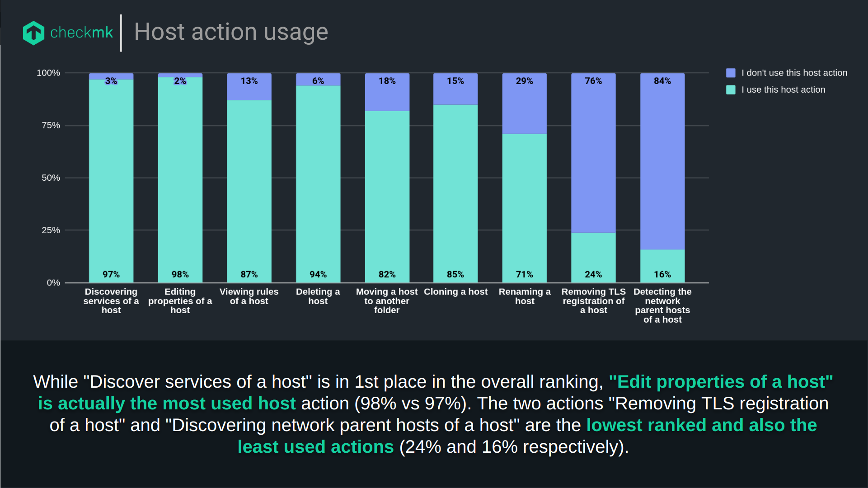Click the 29% purple segment of Renaming a host bar
868x488 pixels.
[525, 104]
